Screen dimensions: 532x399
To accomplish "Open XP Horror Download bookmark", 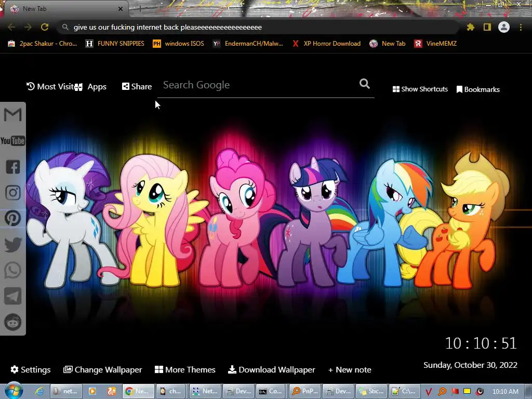I will click(x=326, y=44).
